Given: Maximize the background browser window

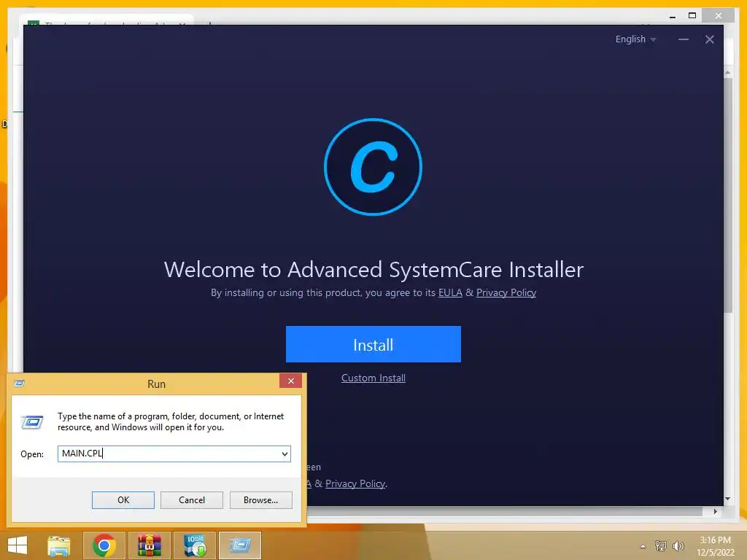Looking at the screenshot, I should coord(692,16).
